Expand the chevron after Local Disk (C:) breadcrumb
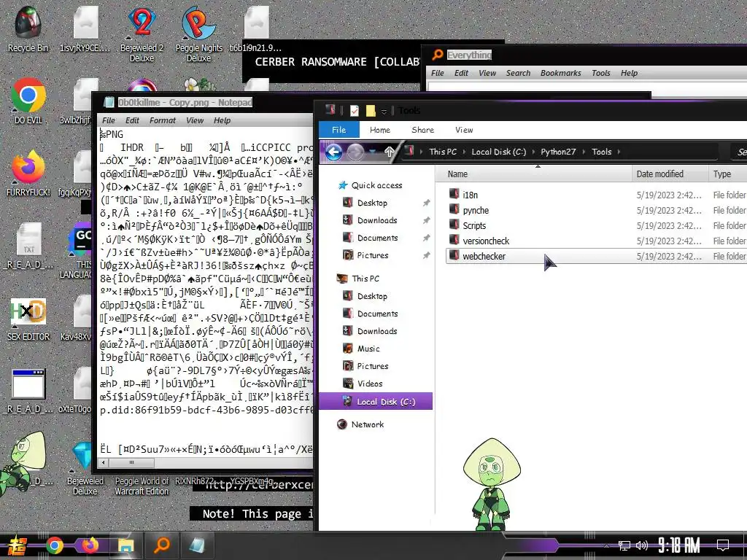 pyautogui.click(x=533, y=152)
